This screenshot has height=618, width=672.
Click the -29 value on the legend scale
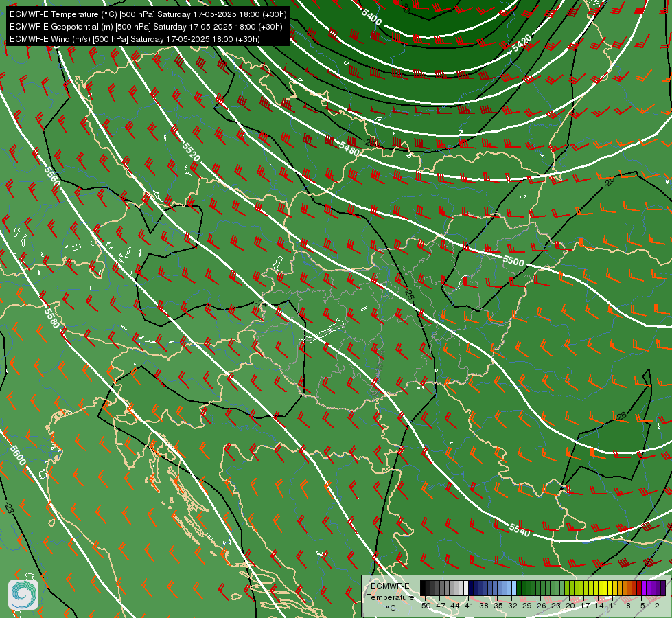(526, 606)
